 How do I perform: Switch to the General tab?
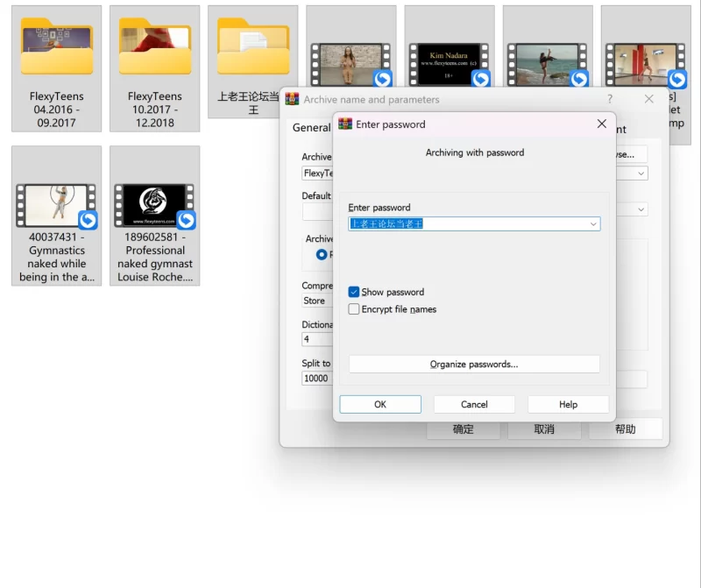click(x=311, y=128)
